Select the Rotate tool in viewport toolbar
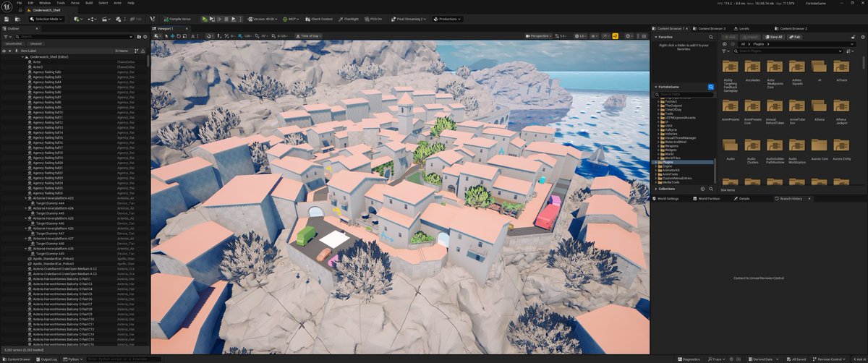Screen dimensions: 868x363 click(x=178, y=35)
